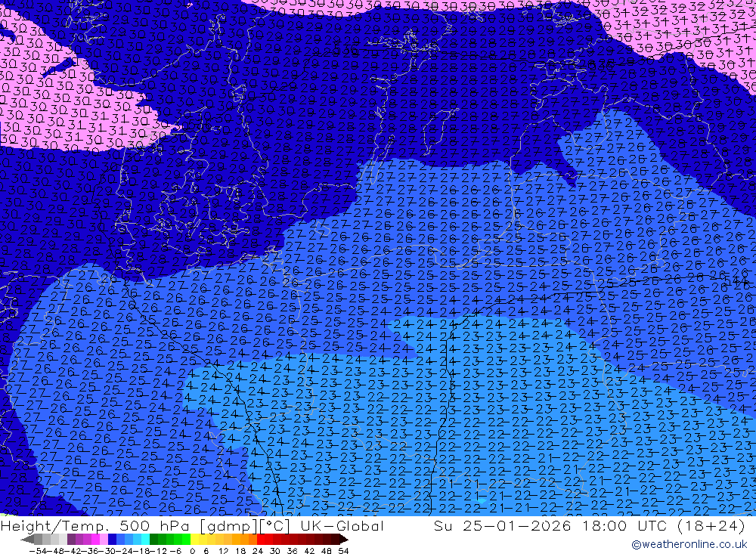Pick the dark purple legend swatch near -42
Screen dimensions: 756x554
(71, 540)
